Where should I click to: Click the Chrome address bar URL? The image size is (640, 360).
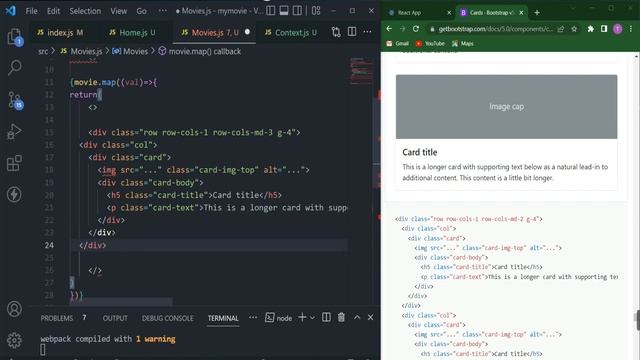click(x=496, y=29)
